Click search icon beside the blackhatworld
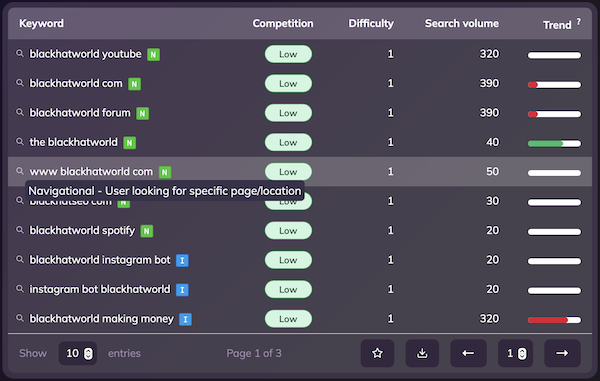600x381 pixels. (x=20, y=142)
